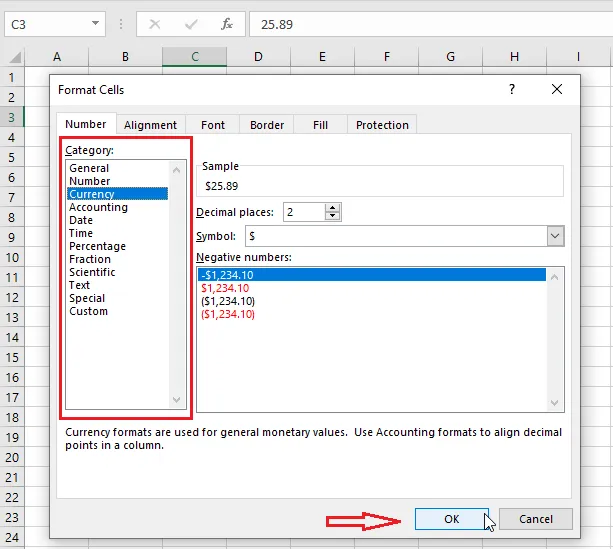Click the Select All corner triangle
Screen dimensions: 613x549
coord(15,57)
